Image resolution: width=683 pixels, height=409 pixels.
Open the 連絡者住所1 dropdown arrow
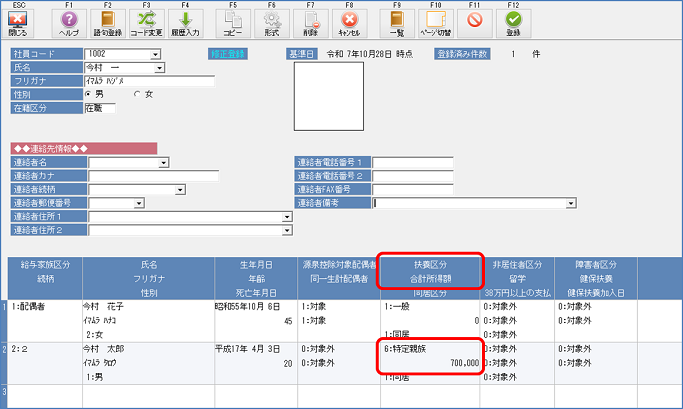click(x=286, y=216)
